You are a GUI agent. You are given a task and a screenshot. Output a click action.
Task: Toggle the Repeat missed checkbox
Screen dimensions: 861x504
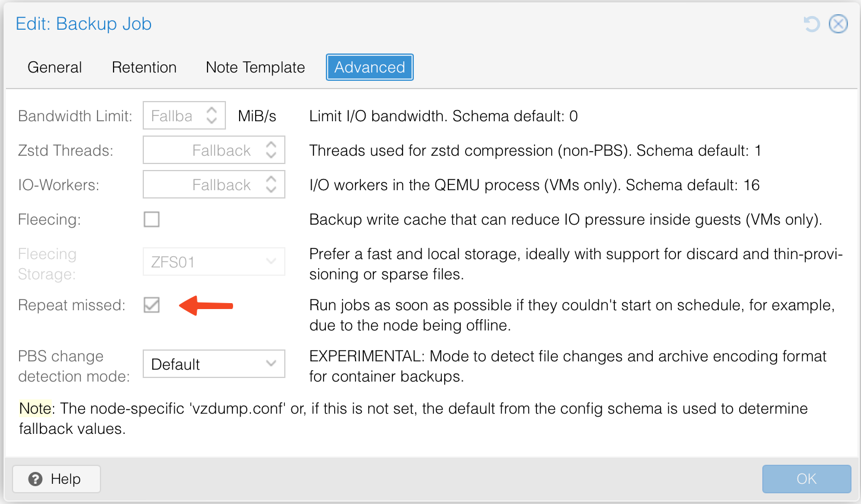point(152,305)
